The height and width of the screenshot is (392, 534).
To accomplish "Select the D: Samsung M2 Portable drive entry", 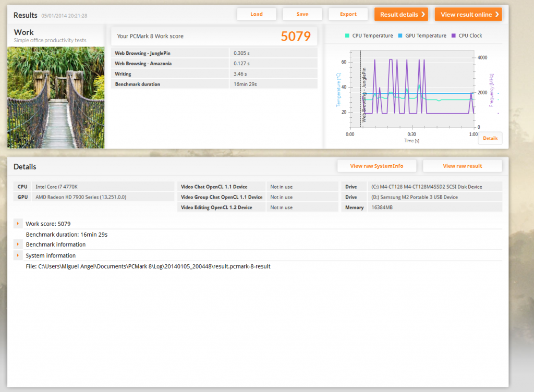I will click(x=415, y=197).
